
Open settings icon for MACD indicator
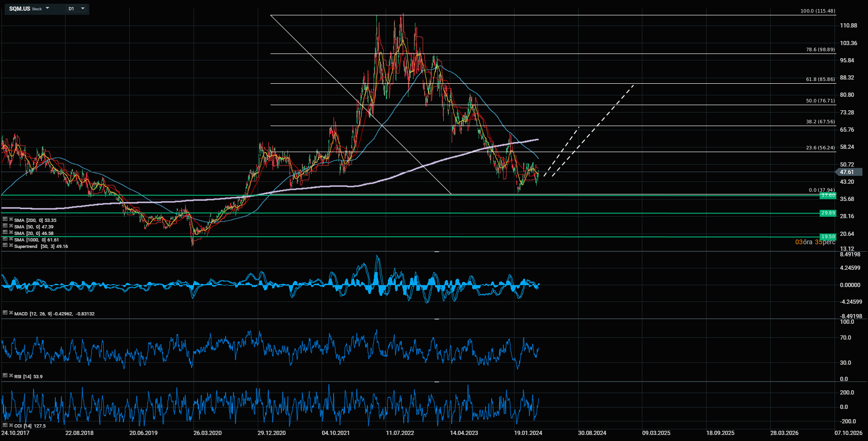(5, 313)
